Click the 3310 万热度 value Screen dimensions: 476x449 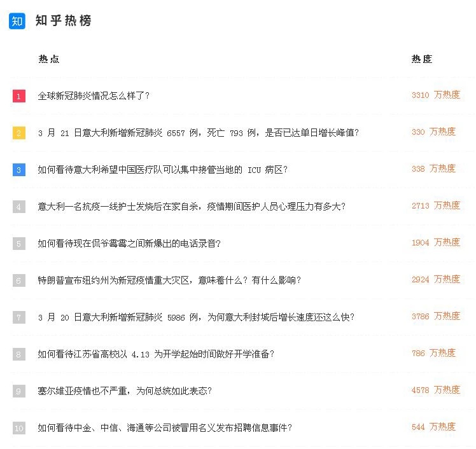pos(436,95)
